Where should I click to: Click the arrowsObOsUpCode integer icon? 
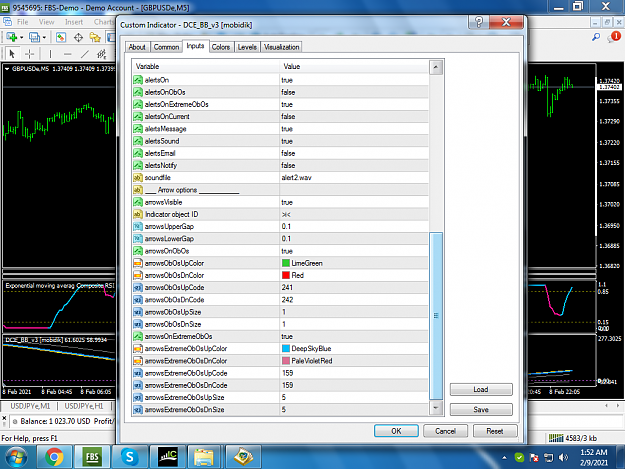click(x=138, y=287)
